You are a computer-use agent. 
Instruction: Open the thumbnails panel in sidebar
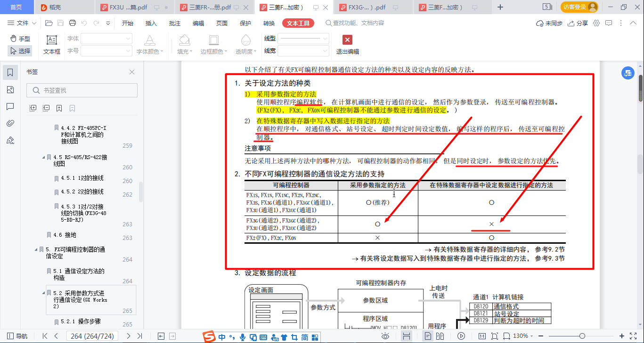point(10,90)
